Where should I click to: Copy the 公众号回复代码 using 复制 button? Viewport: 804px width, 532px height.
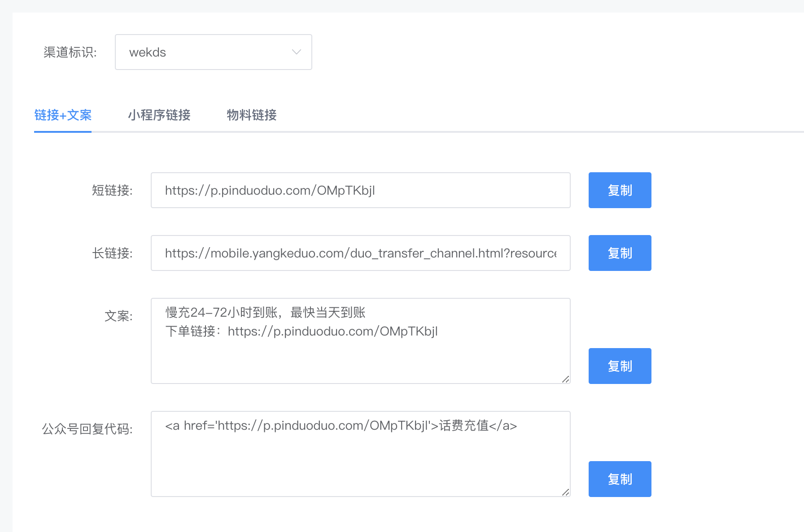620,479
